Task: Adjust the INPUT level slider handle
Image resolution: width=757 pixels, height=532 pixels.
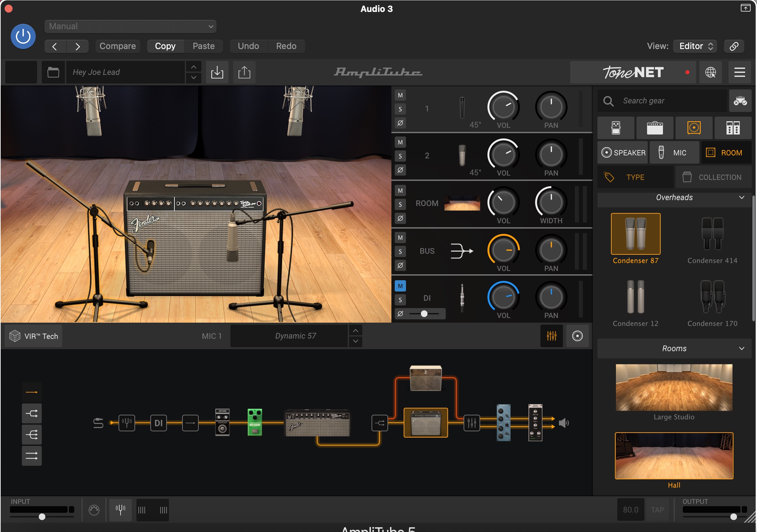Action: point(42,517)
